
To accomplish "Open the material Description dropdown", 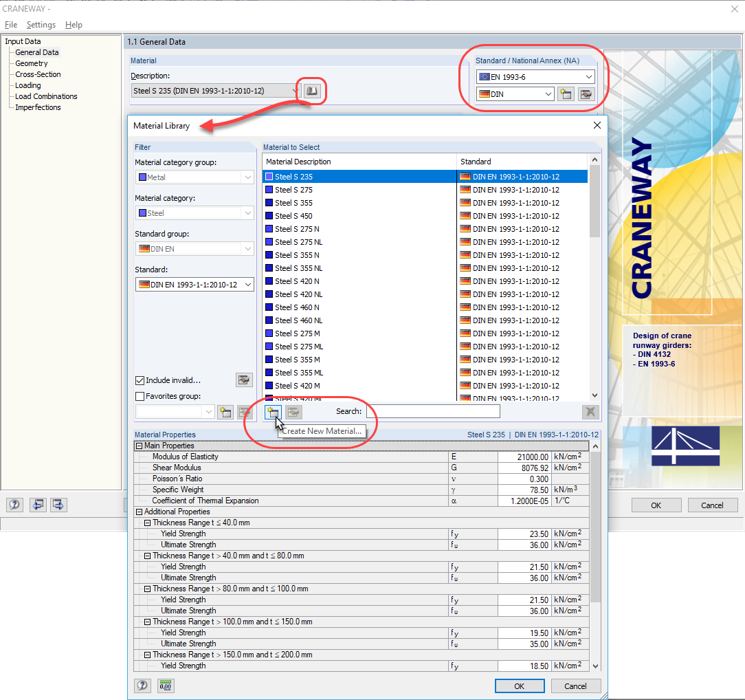I will click(x=216, y=91).
